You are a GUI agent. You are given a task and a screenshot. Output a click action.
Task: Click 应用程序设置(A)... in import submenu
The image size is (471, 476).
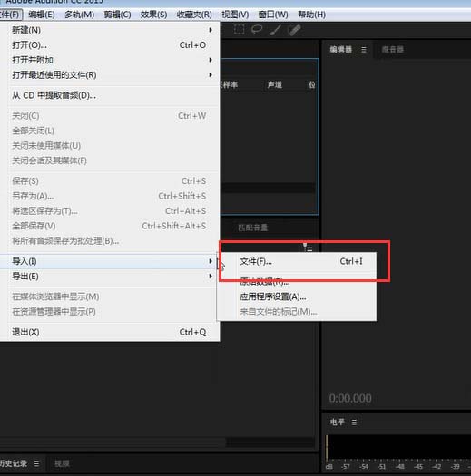(297, 296)
